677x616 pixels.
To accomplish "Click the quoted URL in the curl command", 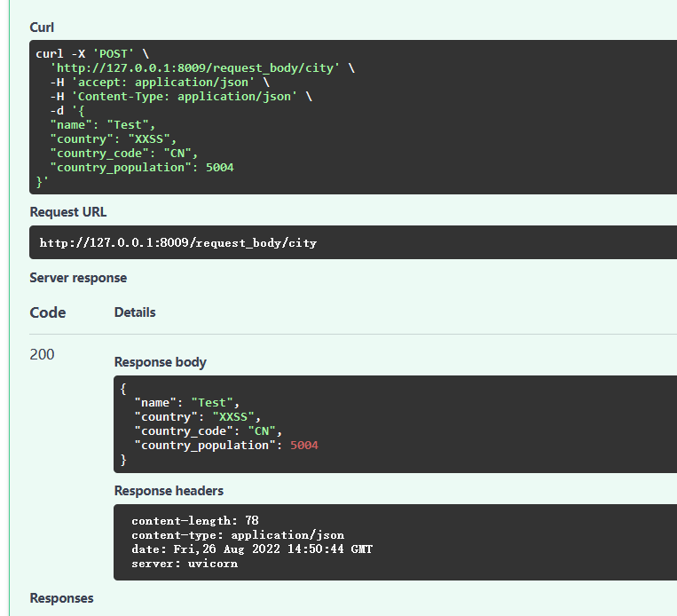I will 195,68.
